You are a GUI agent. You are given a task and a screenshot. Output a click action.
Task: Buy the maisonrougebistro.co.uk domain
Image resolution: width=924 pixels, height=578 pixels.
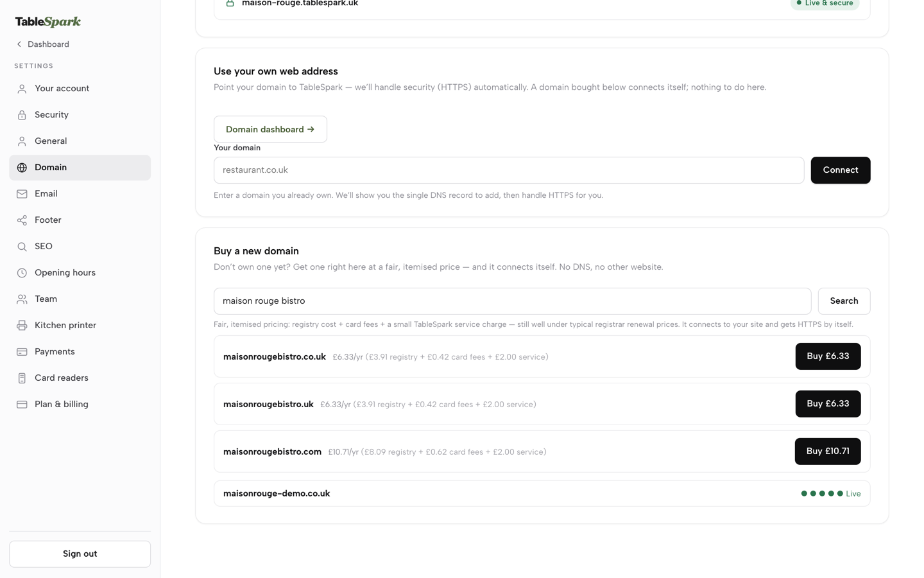coord(828,356)
